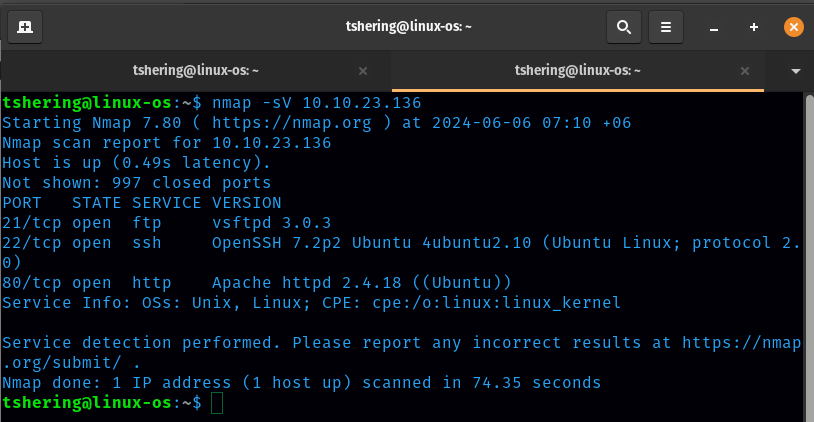The image size is (814, 422).
Task: Maximize the terminal window with the plus icon
Action: pos(754,27)
